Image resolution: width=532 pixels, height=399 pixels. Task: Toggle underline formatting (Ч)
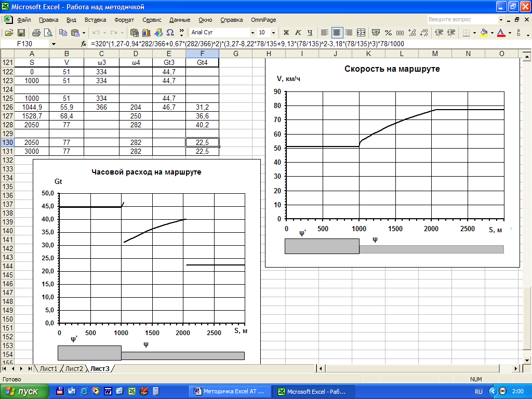[x=310, y=33]
